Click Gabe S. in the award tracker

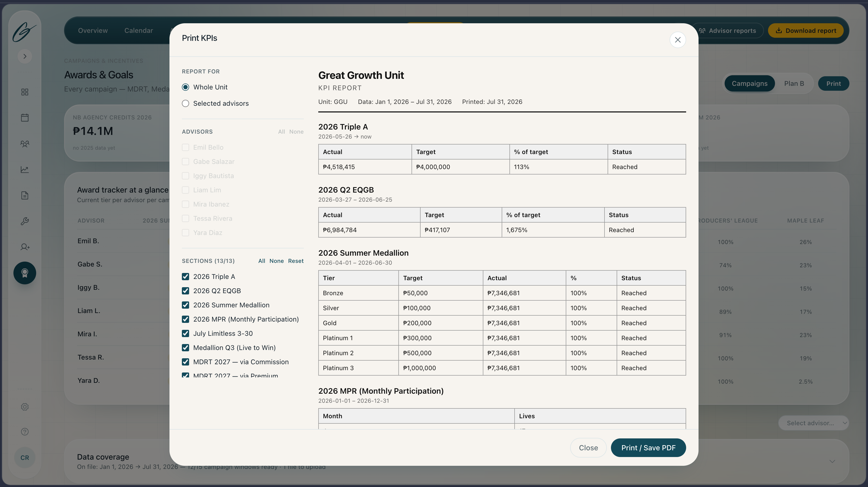coord(90,264)
